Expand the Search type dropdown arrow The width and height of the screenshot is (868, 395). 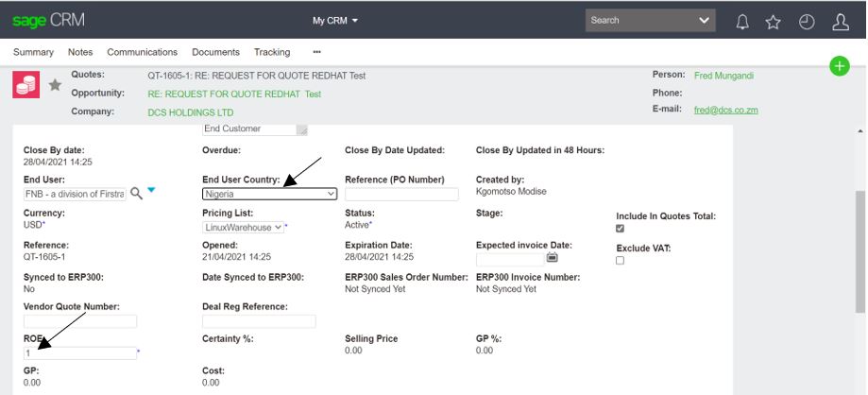703,20
